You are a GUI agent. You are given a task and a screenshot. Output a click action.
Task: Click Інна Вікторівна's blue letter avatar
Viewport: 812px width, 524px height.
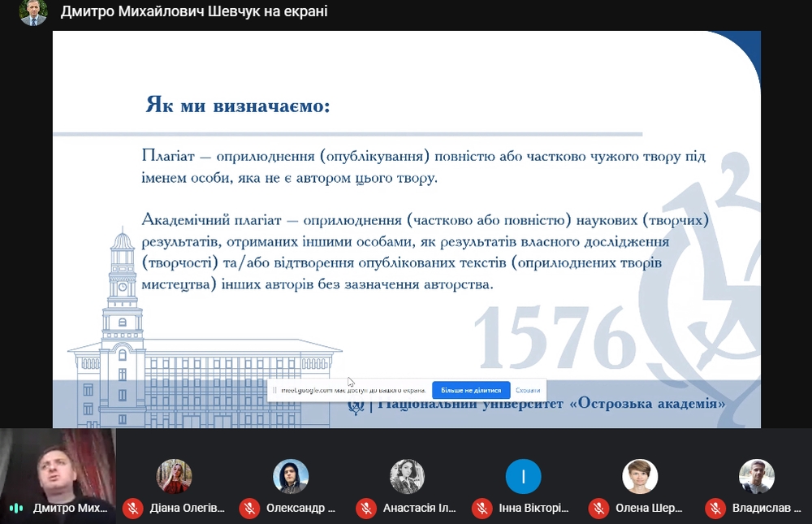click(x=523, y=476)
